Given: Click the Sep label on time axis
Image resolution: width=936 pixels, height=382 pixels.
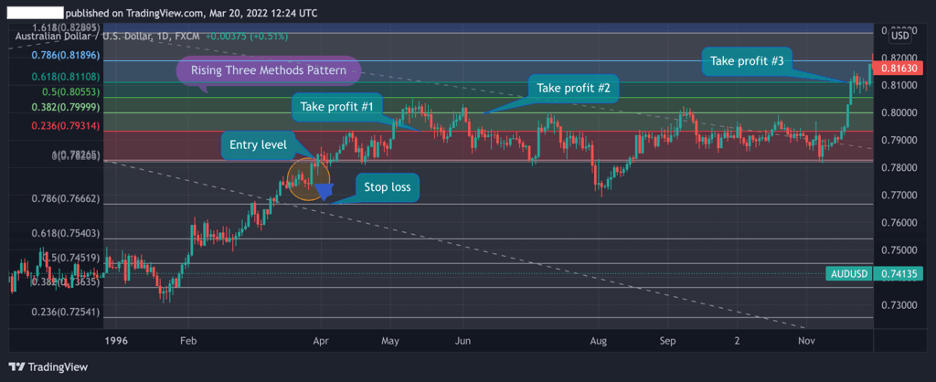Looking at the screenshot, I should click(667, 341).
